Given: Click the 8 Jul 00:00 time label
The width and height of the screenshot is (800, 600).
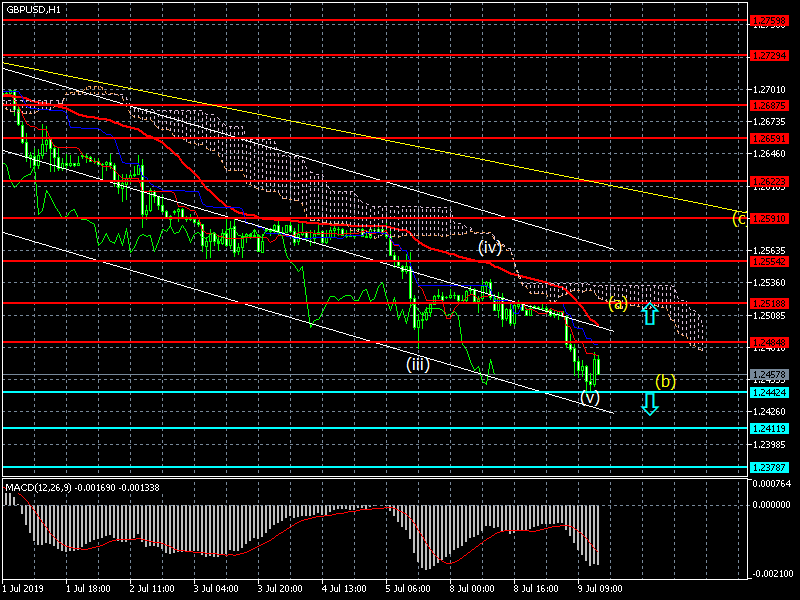Looking at the screenshot, I should tap(472, 589).
